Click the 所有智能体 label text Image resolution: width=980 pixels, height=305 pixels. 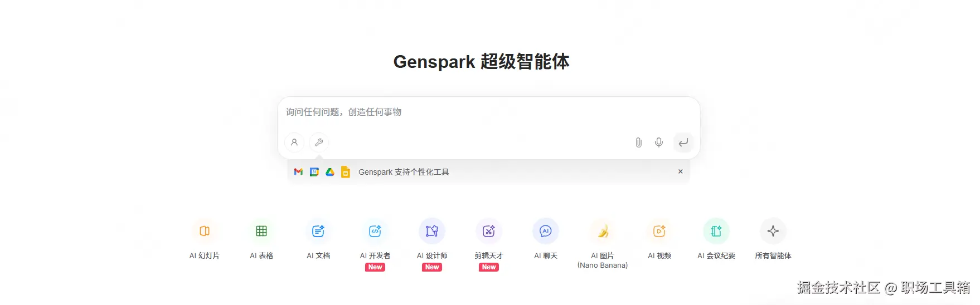(x=773, y=255)
